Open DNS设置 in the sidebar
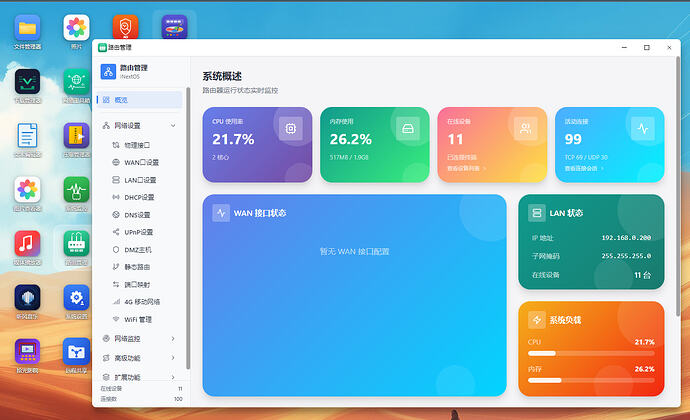Screen dimensions: 690x420 click(139, 215)
